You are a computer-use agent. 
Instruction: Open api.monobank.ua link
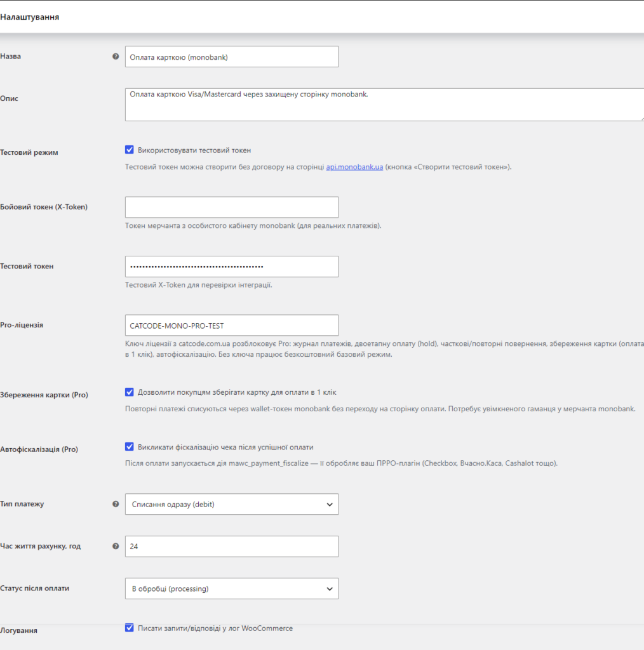[354, 167]
